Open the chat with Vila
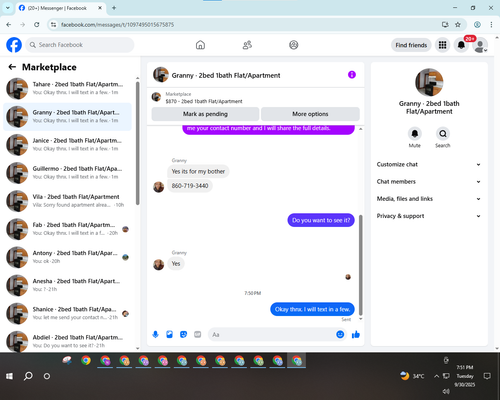500x400 pixels. click(67, 201)
